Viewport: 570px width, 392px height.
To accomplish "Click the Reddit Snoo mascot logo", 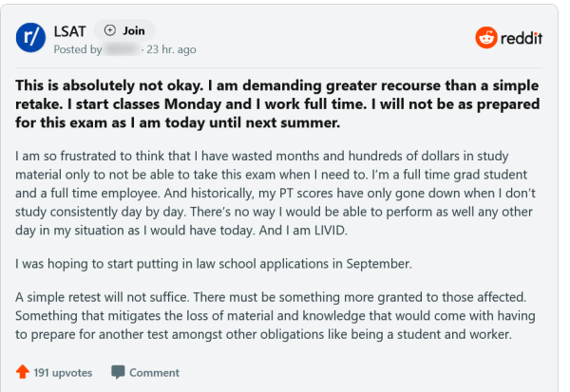I will (486, 37).
